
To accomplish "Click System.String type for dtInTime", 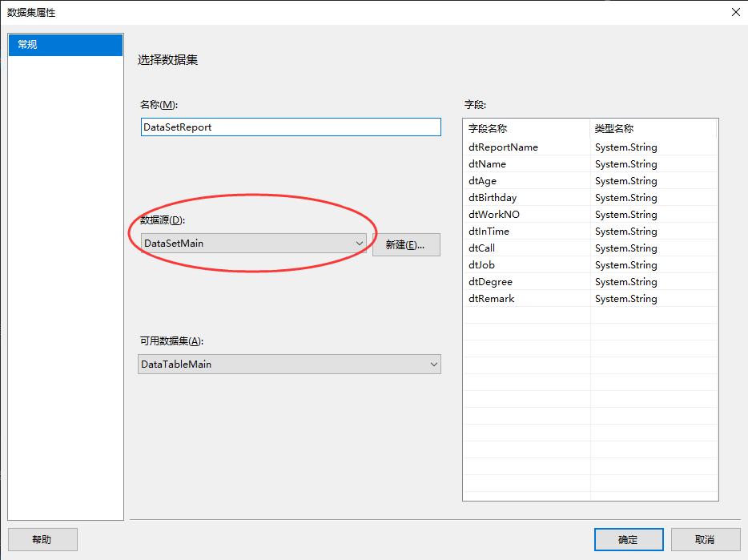I will click(x=626, y=231).
